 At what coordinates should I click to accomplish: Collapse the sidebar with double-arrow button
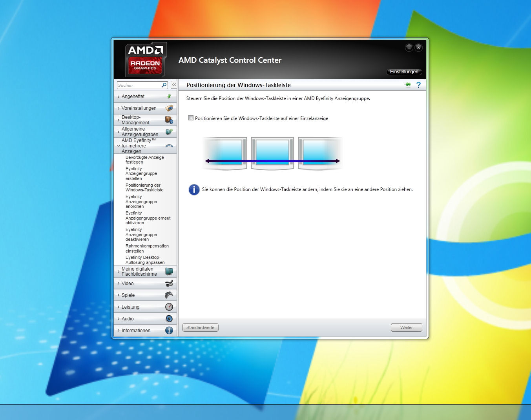click(x=174, y=85)
